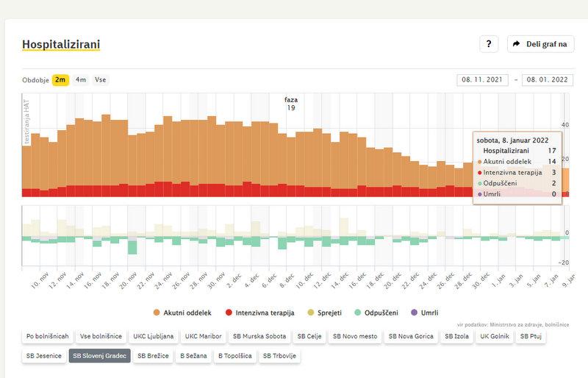The width and height of the screenshot is (588, 378).
Task: Click the question mark help button
Action: 490,44
